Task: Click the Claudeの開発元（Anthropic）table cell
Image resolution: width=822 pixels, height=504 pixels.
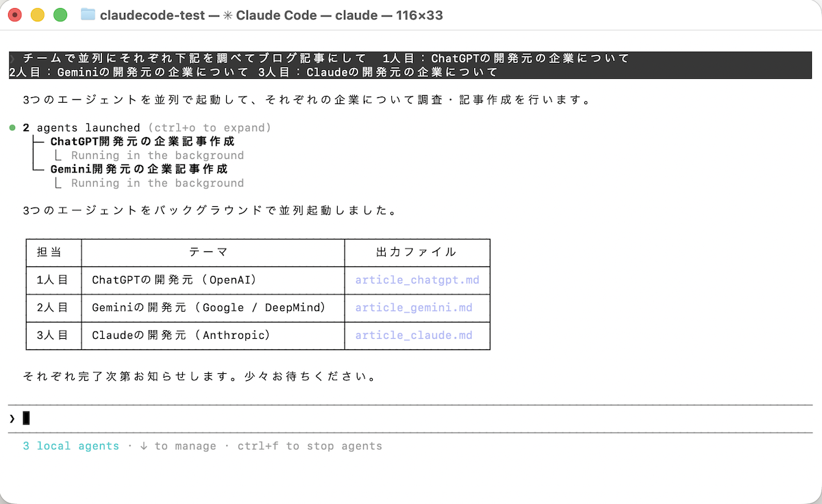Action: coord(182,336)
